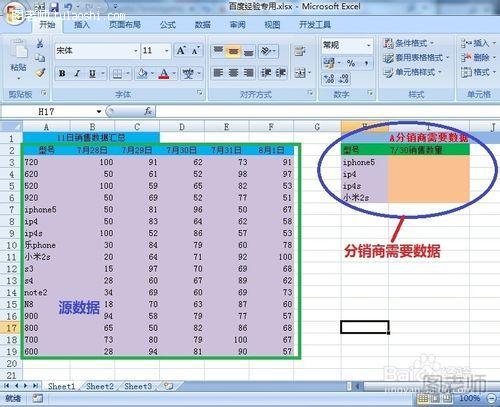Click the 删除 delete cells button
Image resolution: width=500 pixels, height=407 pixels.
point(478,58)
